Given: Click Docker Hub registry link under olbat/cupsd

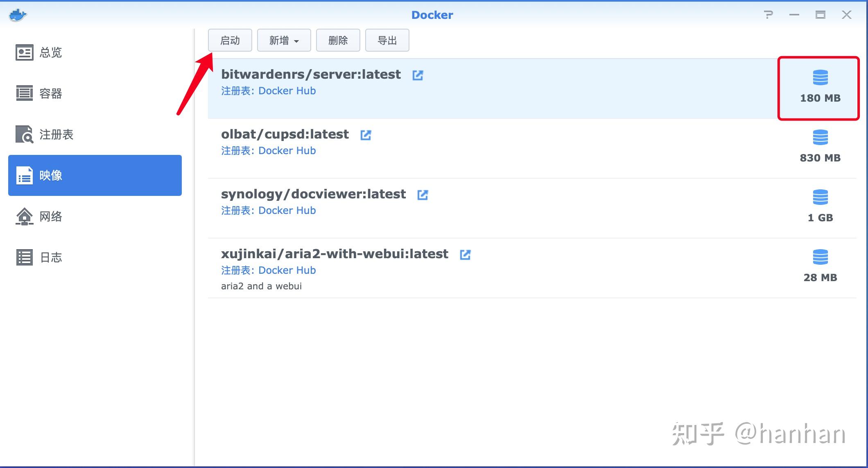Looking at the screenshot, I should pyautogui.click(x=287, y=150).
